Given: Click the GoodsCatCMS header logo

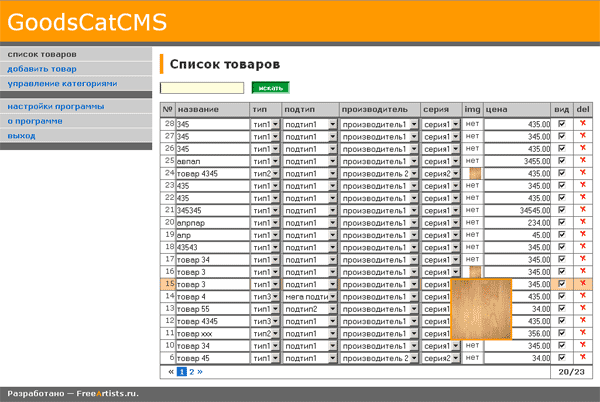Looking at the screenshot, I should click(x=87, y=22).
